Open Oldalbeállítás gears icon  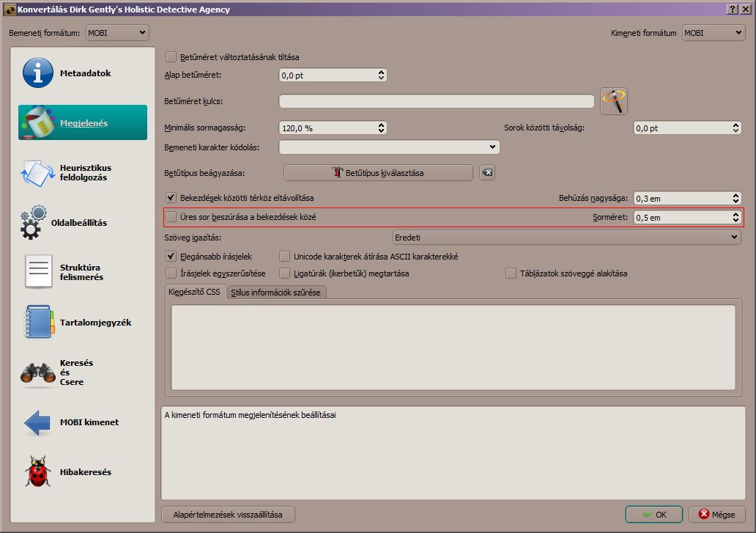33,222
